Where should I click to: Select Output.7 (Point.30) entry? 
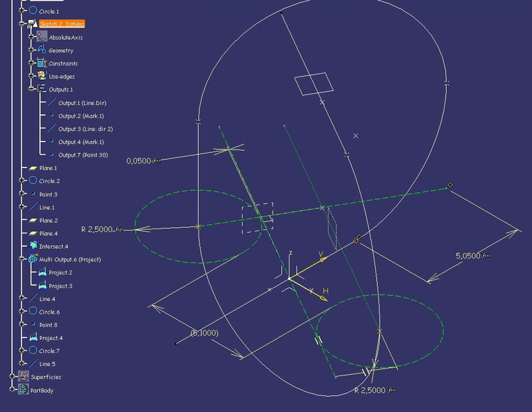(x=83, y=155)
